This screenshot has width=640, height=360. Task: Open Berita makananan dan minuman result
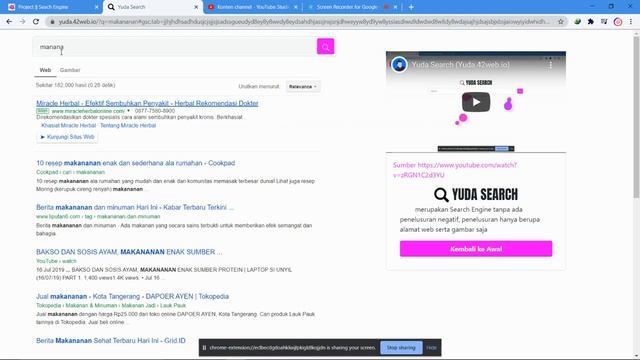[135, 207]
